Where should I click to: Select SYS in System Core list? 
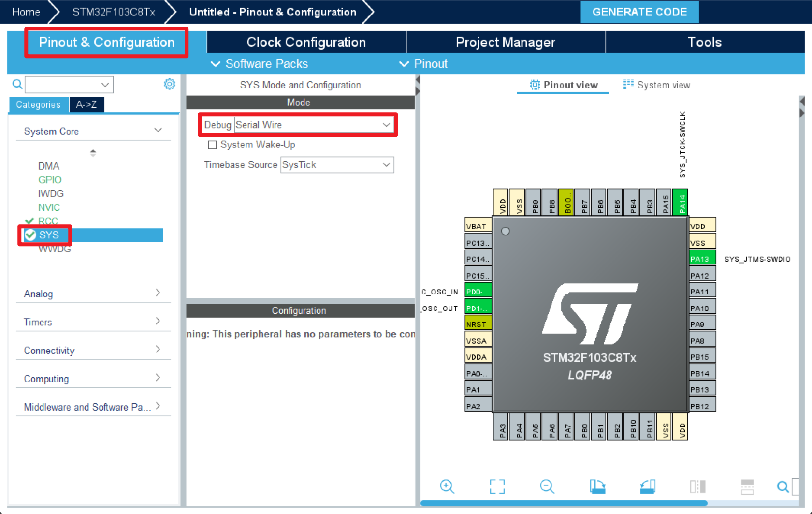click(93, 235)
